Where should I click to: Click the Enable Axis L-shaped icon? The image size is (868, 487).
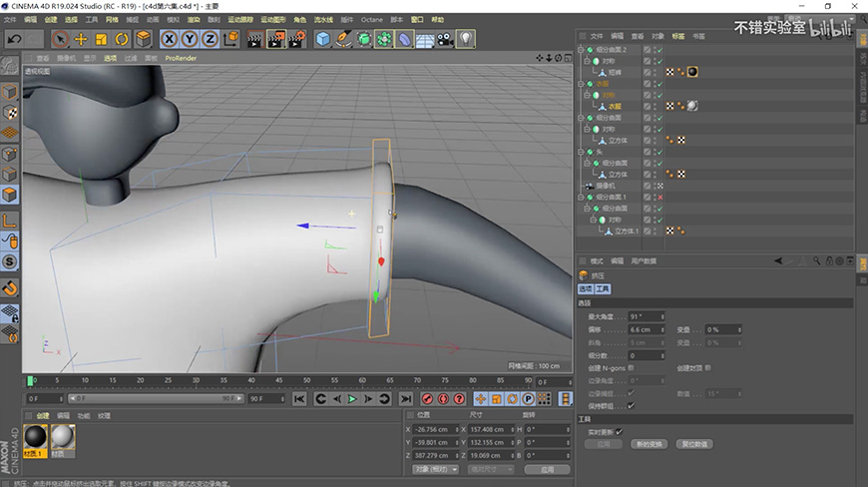pyautogui.click(x=9, y=221)
